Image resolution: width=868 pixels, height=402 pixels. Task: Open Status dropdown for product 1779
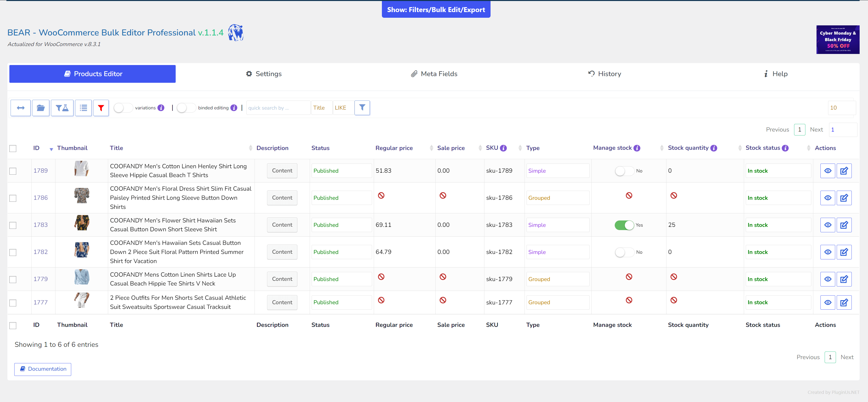(x=341, y=279)
